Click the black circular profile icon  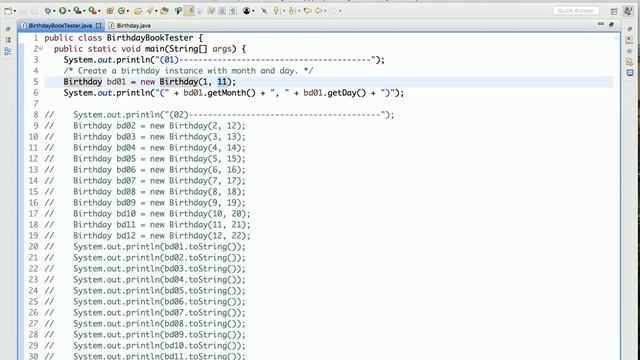[x=247, y=11]
